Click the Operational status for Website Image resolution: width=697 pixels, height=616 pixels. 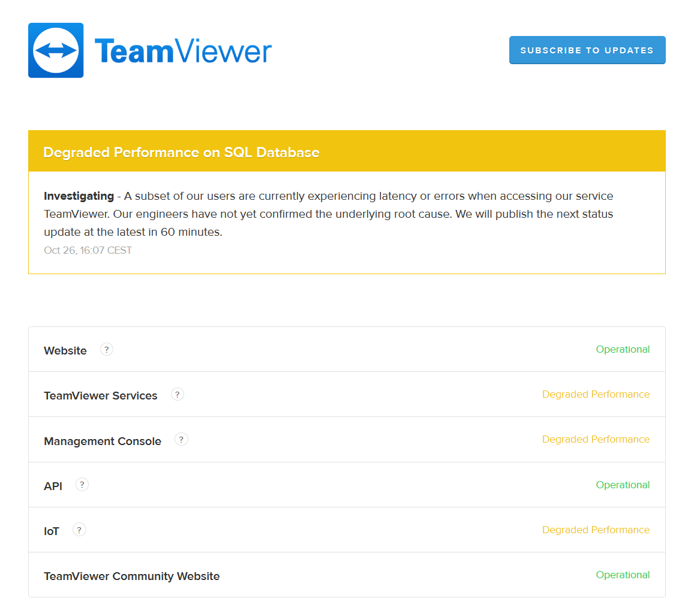tap(623, 349)
